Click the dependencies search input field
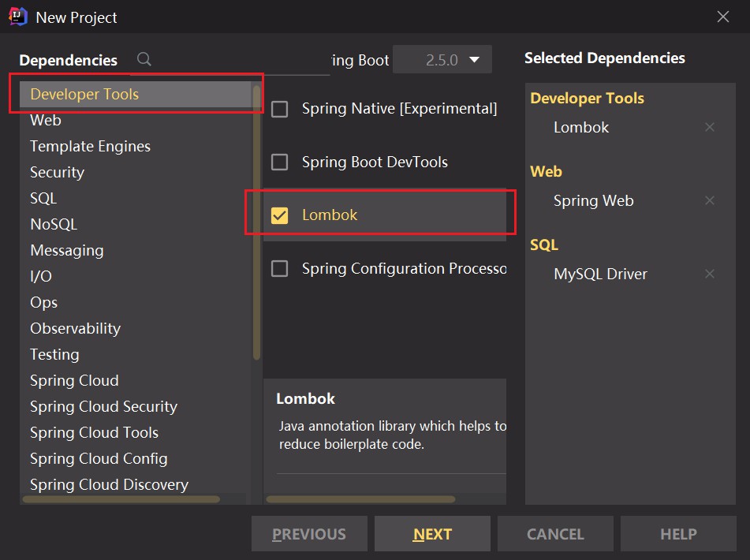 [x=229, y=60]
